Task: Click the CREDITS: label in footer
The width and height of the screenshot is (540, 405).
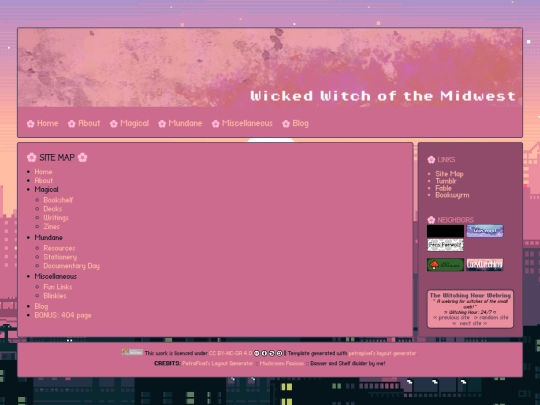Action: pos(167,364)
